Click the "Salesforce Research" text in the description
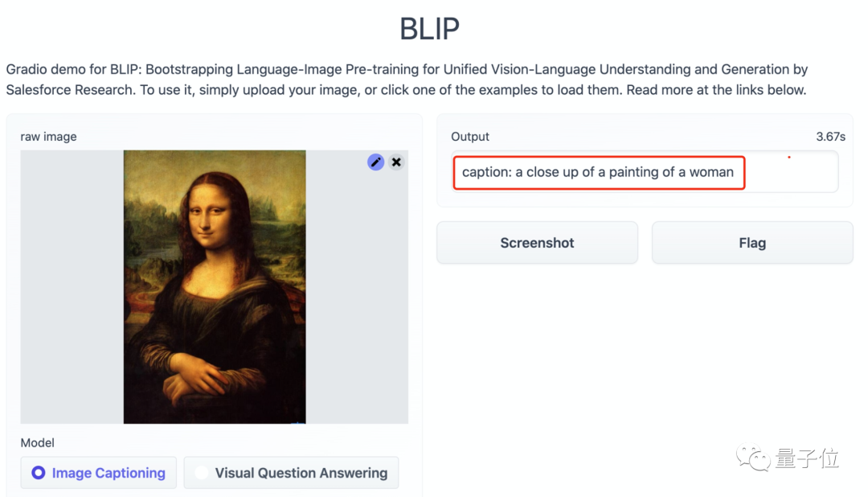 69,90
